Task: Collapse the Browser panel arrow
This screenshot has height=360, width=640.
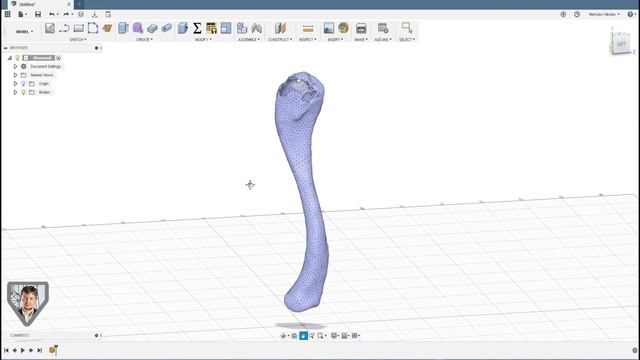Action: coord(6,48)
